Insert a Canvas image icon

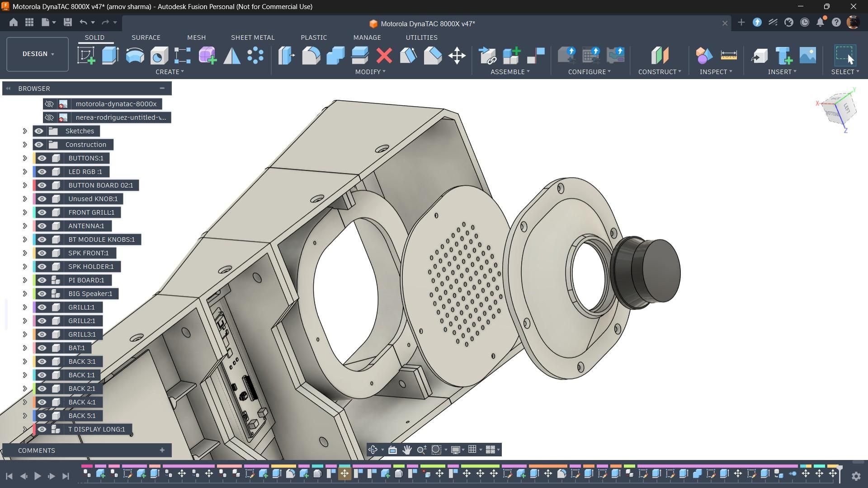click(x=808, y=56)
